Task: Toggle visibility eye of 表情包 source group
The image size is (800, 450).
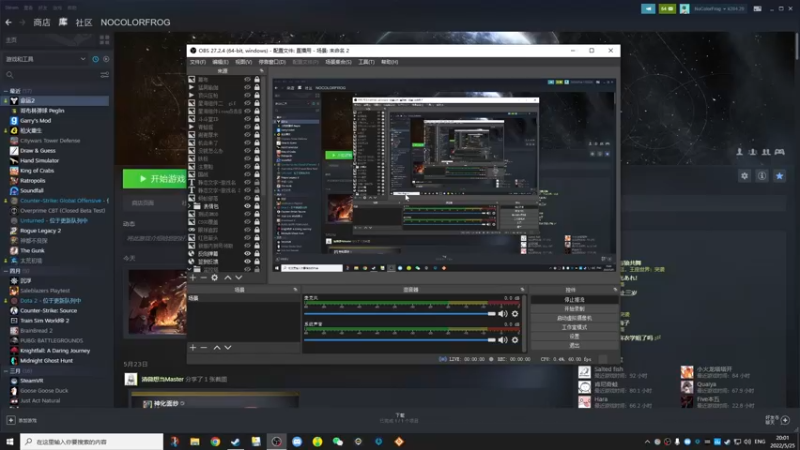Action: [x=247, y=206]
